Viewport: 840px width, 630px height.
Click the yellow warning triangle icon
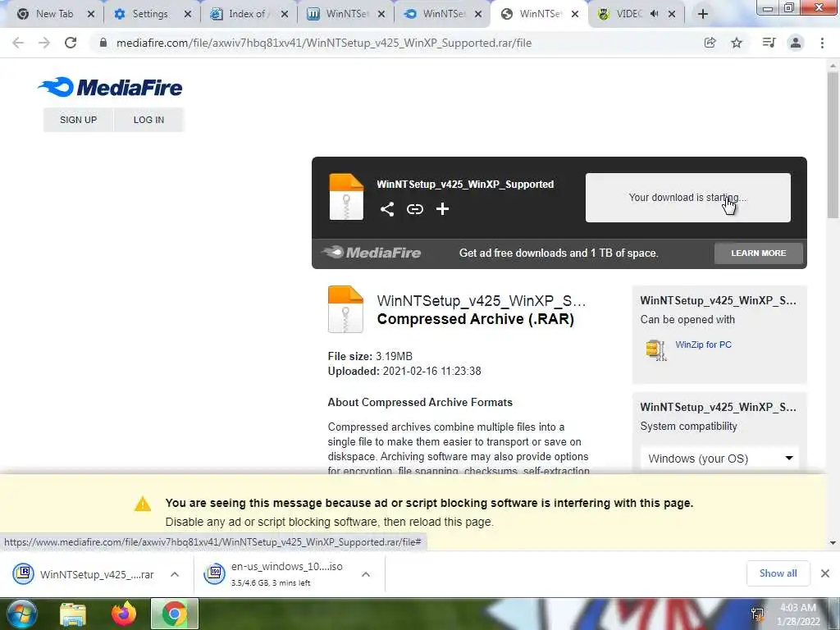143,504
